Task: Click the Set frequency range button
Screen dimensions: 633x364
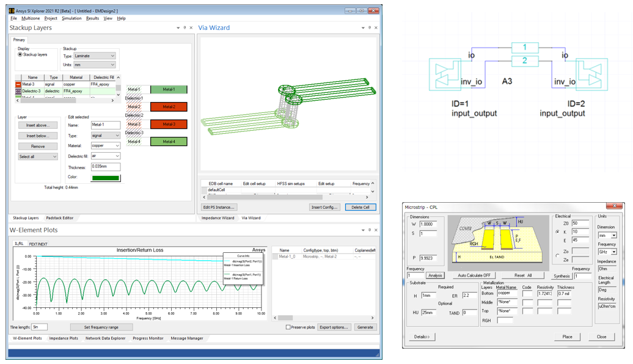Action: click(101, 327)
